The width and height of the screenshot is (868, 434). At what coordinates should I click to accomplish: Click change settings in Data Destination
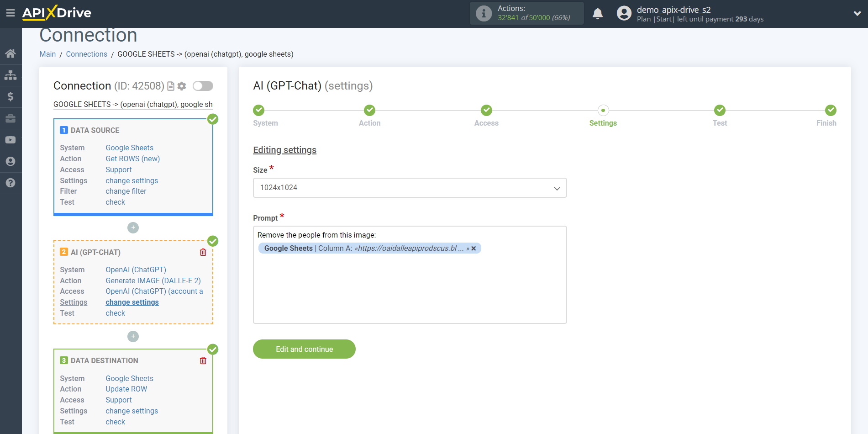coord(132,411)
